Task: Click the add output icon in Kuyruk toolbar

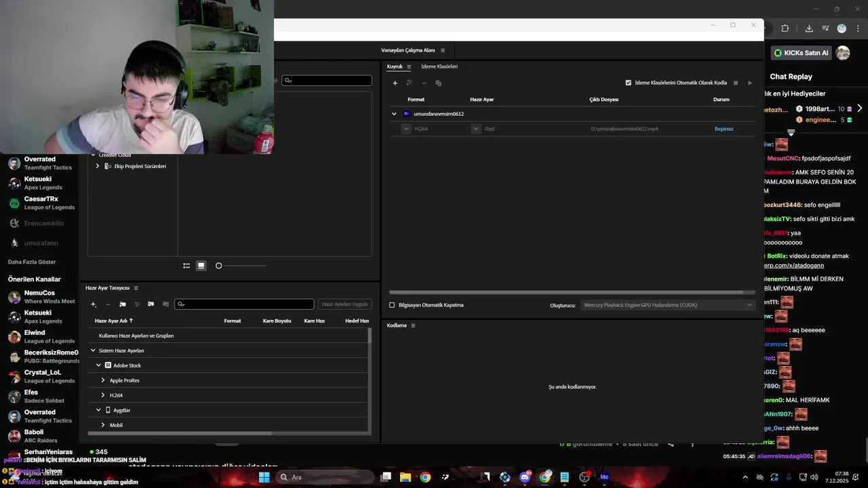Action: click(x=409, y=83)
